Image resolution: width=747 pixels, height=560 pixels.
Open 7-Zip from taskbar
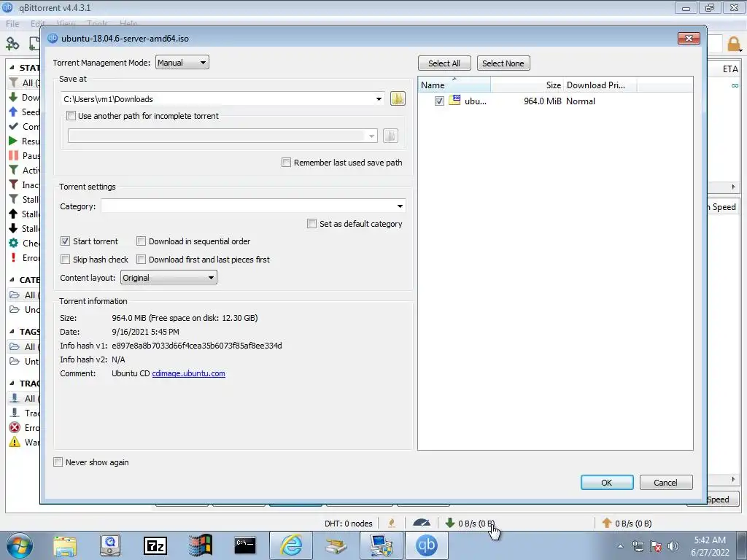(155, 545)
